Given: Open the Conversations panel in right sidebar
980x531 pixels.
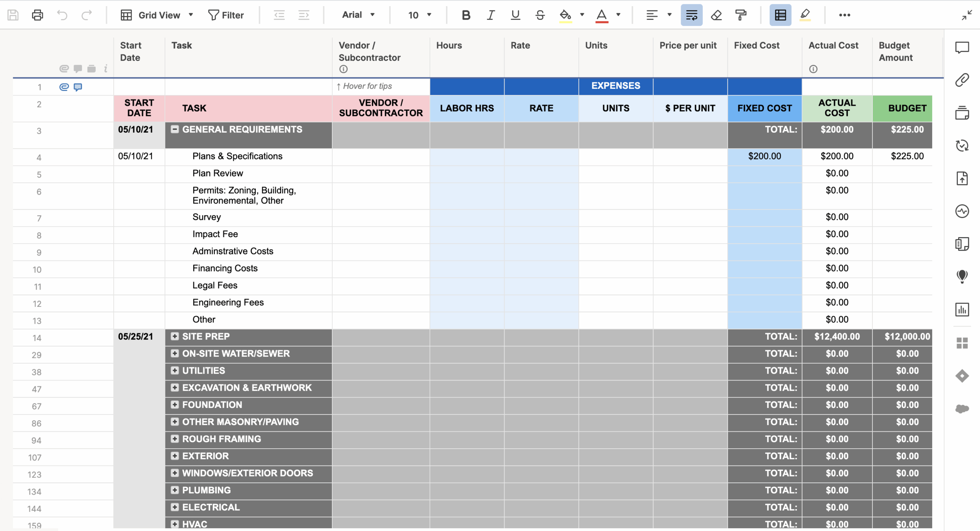Looking at the screenshot, I should coord(963,48).
